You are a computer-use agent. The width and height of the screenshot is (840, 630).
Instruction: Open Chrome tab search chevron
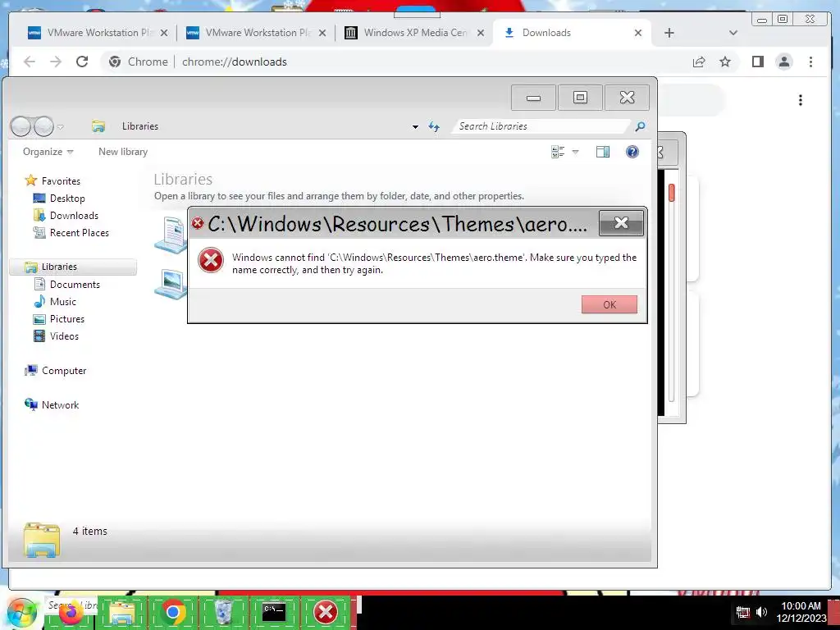point(733,33)
